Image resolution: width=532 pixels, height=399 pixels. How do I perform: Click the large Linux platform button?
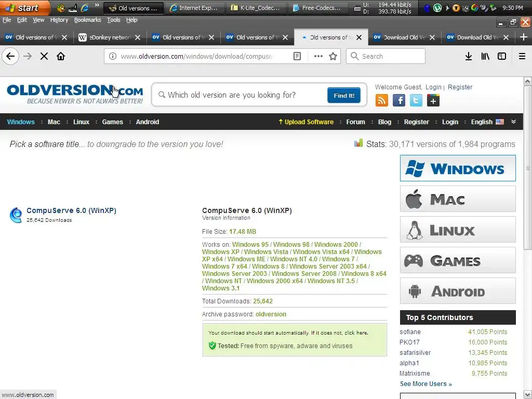coord(458,230)
